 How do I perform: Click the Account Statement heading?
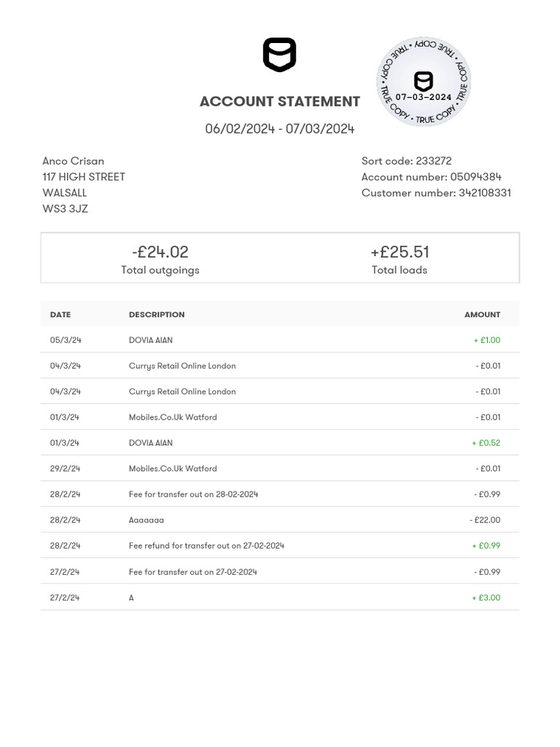coord(279,101)
